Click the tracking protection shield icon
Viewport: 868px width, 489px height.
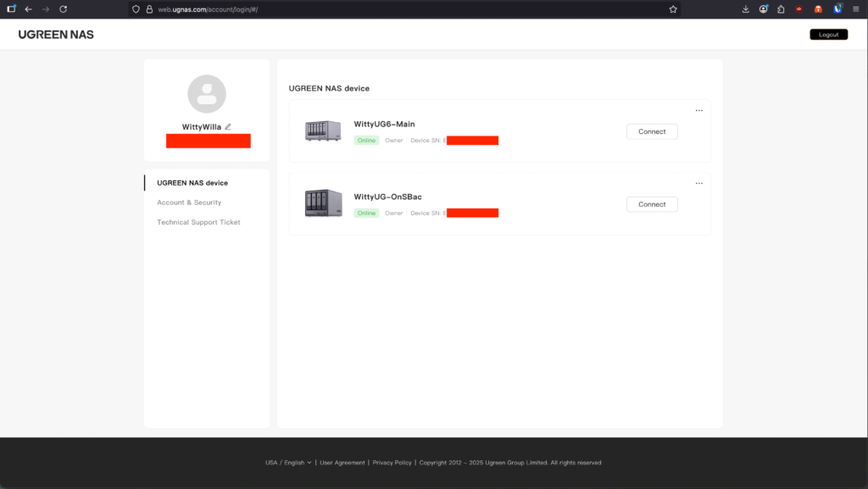pos(136,9)
